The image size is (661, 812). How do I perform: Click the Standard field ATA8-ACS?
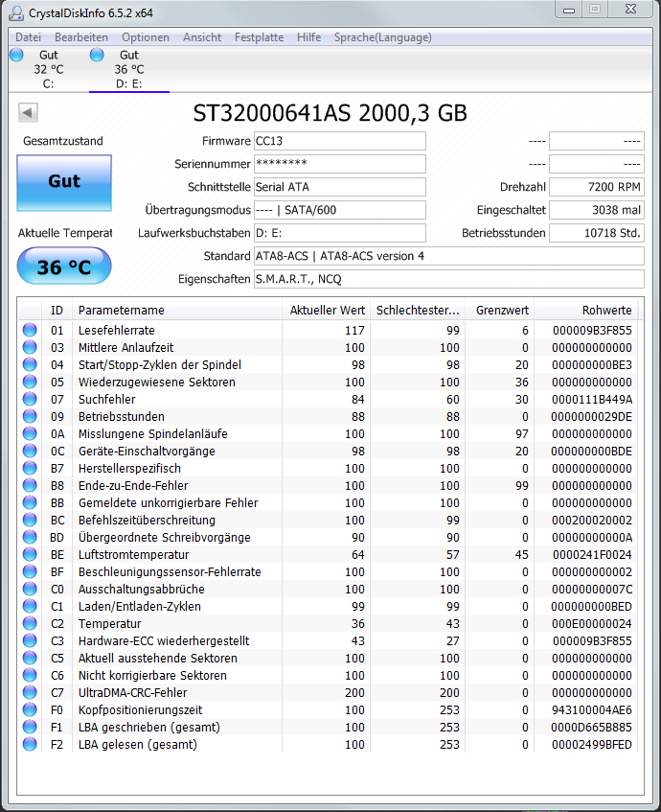pos(448,256)
